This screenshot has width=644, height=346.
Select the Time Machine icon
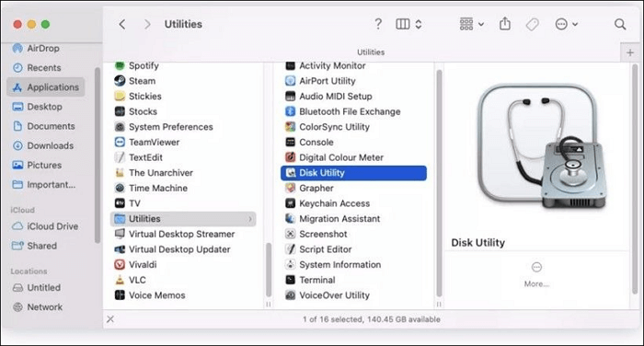[x=120, y=189]
